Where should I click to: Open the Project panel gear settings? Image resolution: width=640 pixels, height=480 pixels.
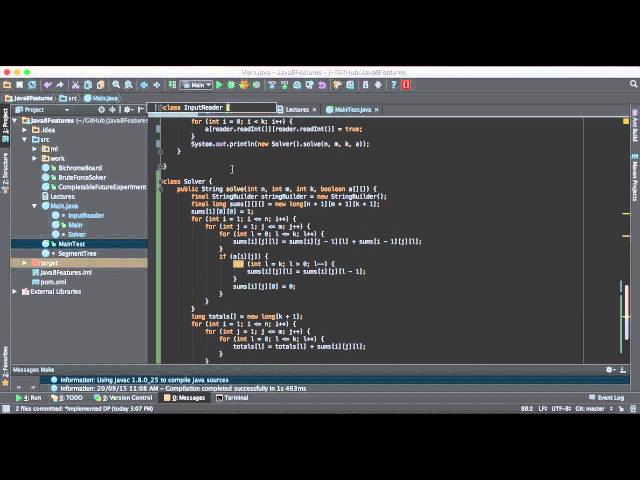click(128, 109)
